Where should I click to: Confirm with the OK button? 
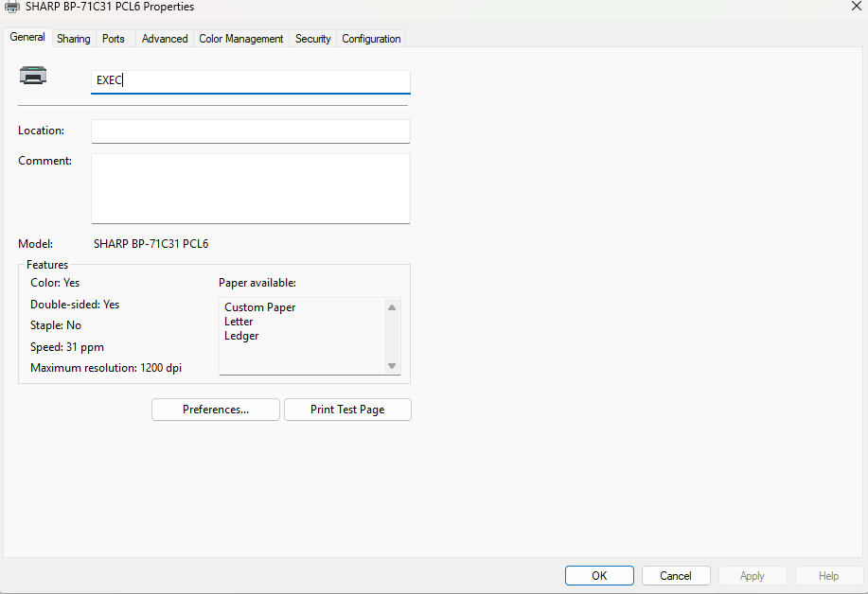point(599,576)
